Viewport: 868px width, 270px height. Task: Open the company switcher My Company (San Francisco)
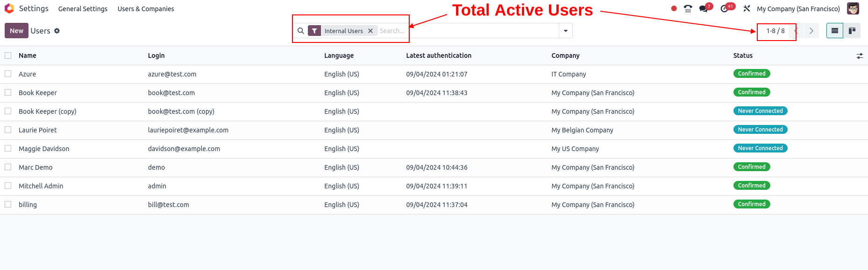798,9
